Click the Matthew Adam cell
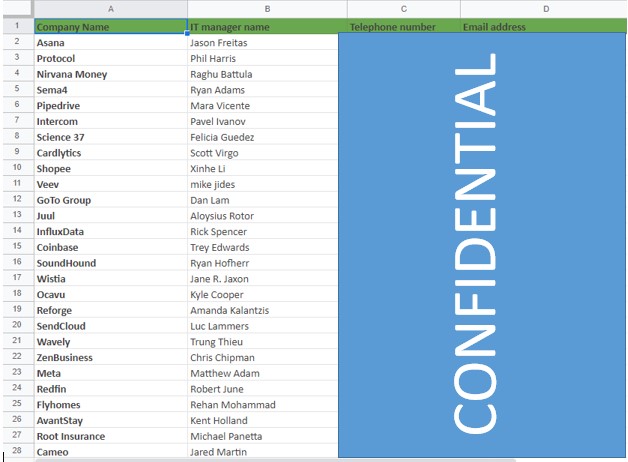Image resolution: width=628 pixels, height=462 pixels. [263, 373]
